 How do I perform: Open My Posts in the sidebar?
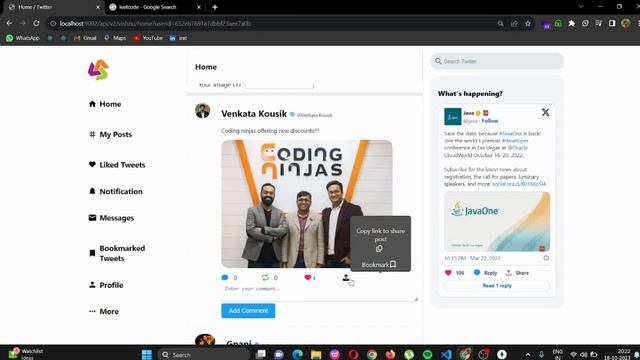(110, 134)
